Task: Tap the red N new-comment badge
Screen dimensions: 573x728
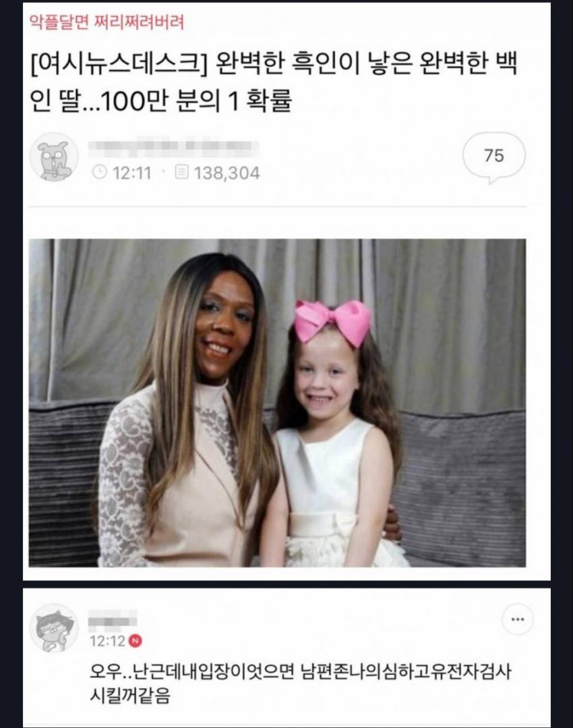Action: click(x=135, y=641)
